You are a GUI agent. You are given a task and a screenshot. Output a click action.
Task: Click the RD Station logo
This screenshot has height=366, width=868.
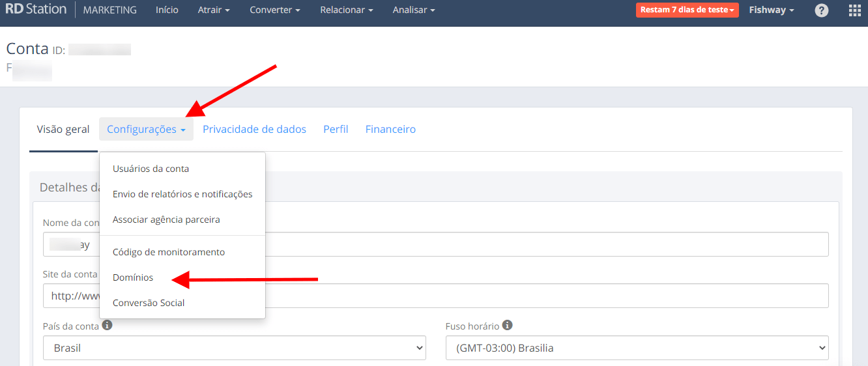[x=36, y=10]
